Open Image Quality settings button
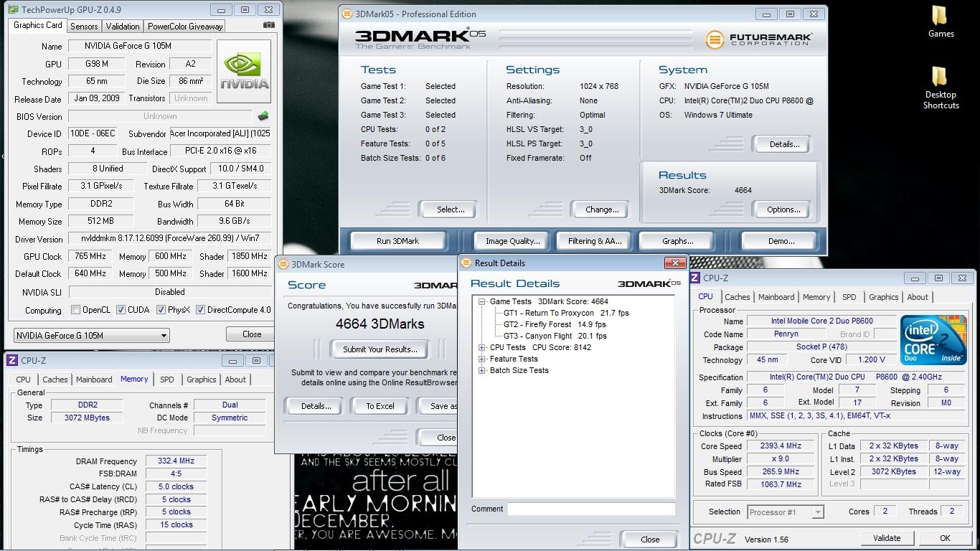This screenshot has width=980, height=551. tap(512, 241)
